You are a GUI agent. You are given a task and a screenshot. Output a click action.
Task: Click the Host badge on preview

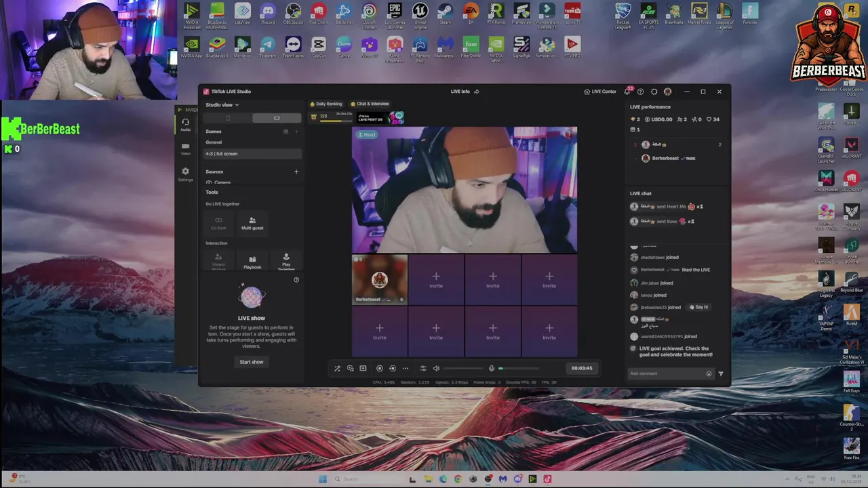click(x=367, y=134)
